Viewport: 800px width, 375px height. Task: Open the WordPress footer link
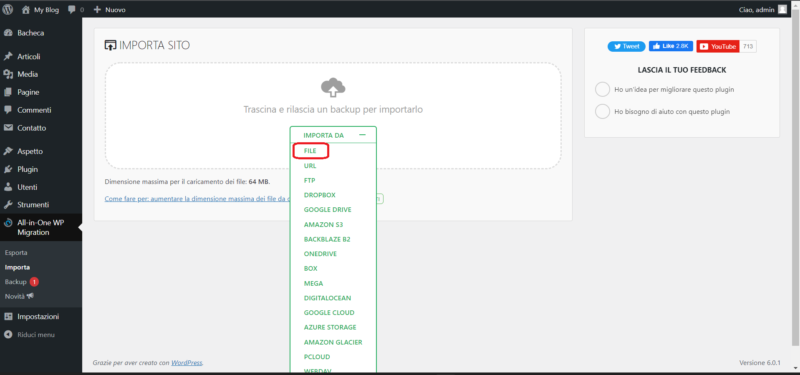[187, 363]
